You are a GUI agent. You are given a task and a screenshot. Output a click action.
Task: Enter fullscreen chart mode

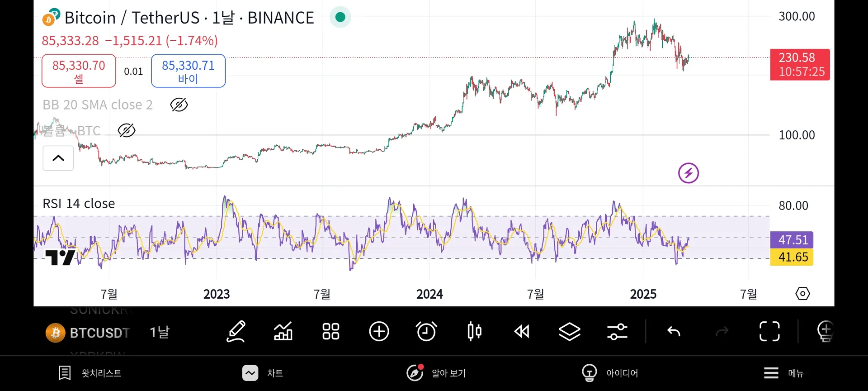769,332
